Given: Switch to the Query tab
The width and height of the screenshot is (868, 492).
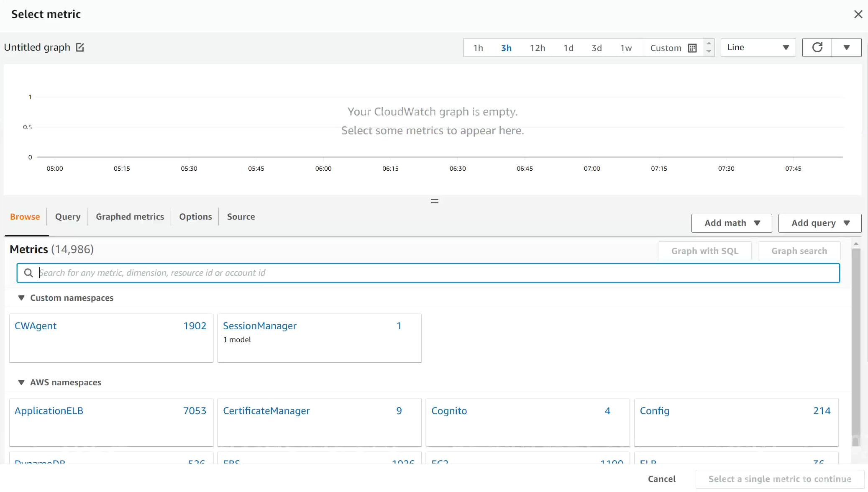Looking at the screenshot, I should click(67, 216).
